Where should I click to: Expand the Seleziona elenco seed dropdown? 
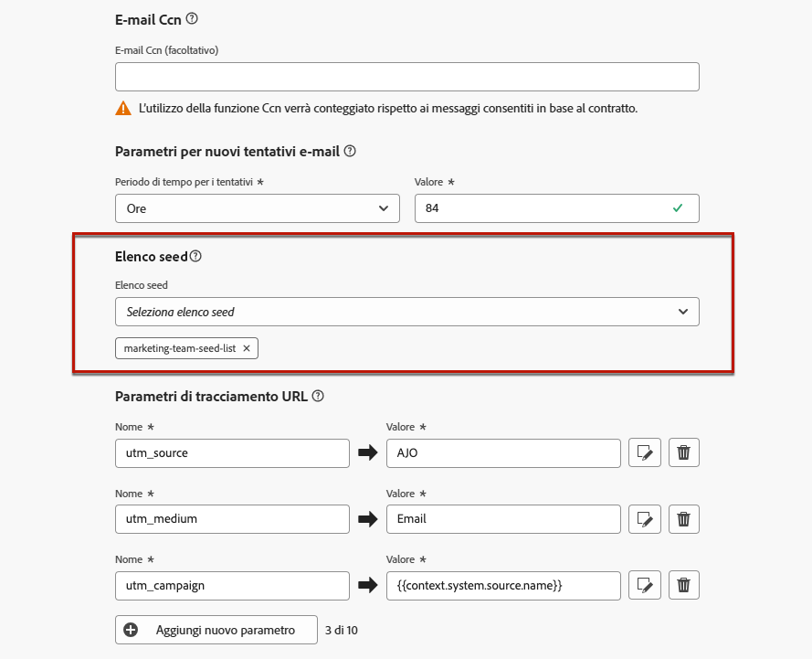(x=407, y=312)
